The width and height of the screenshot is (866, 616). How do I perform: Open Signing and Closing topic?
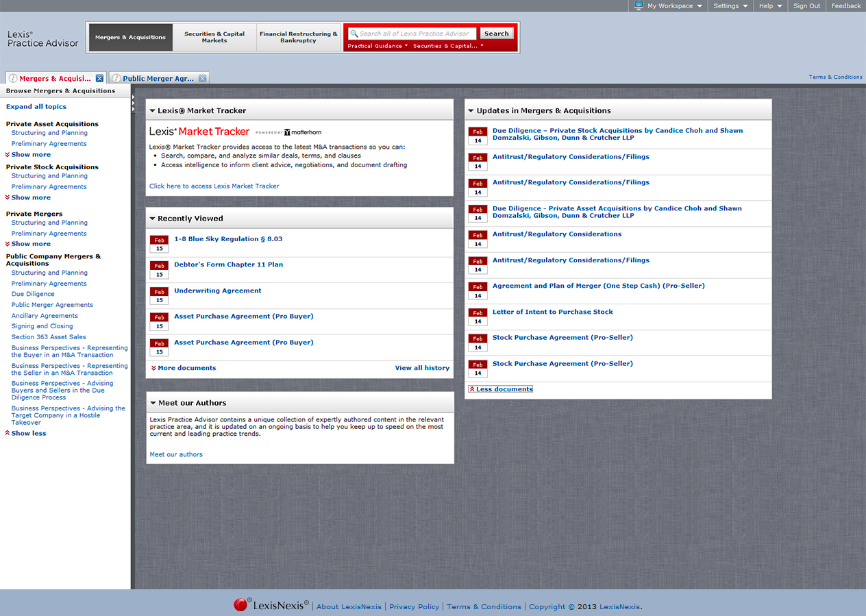(x=42, y=326)
